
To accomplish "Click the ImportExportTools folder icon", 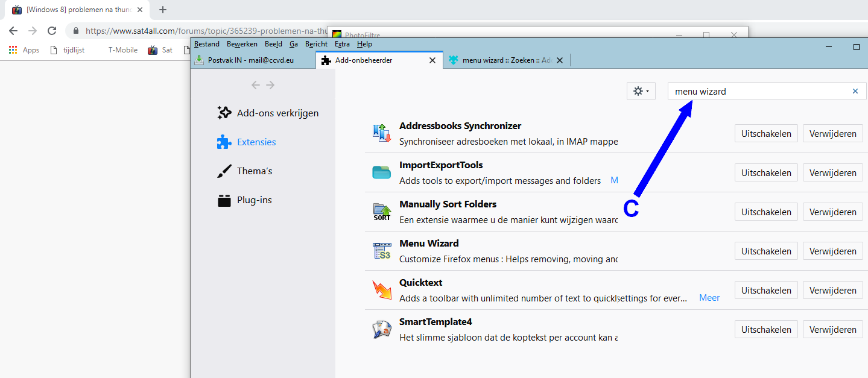I will (x=382, y=172).
